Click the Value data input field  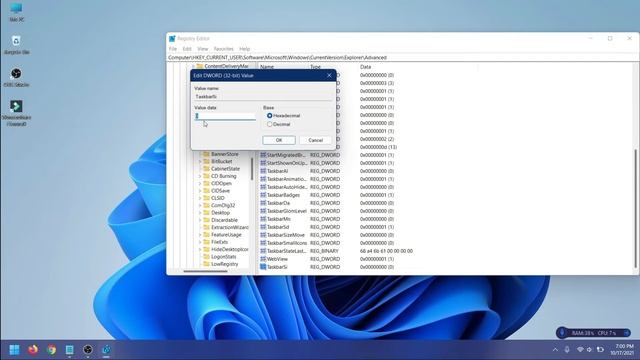click(x=225, y=116)
